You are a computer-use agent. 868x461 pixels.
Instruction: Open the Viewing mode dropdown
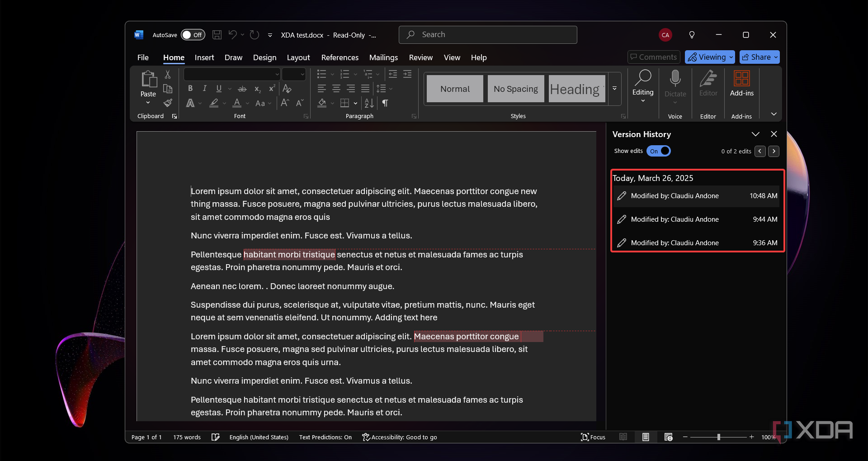pos(710,57)
